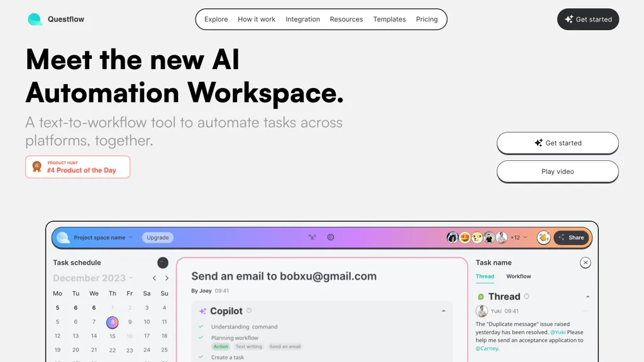Open Templates in the navigation bar
Image resolution: width=644 pixels, height=362 pixels.
[389, 19]
